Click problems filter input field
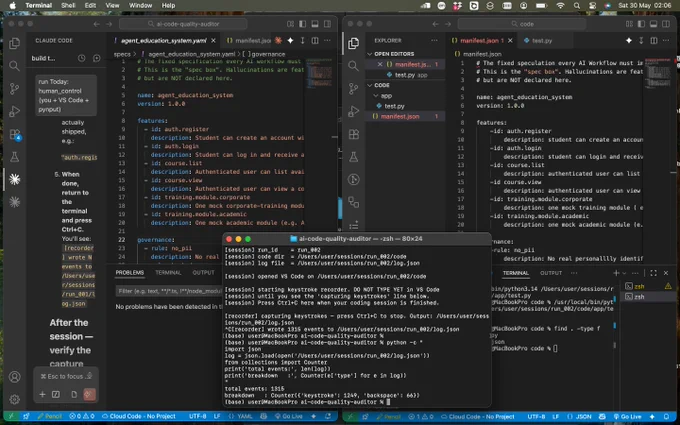Viewport: 680px width, 425px height. point(169,291)
